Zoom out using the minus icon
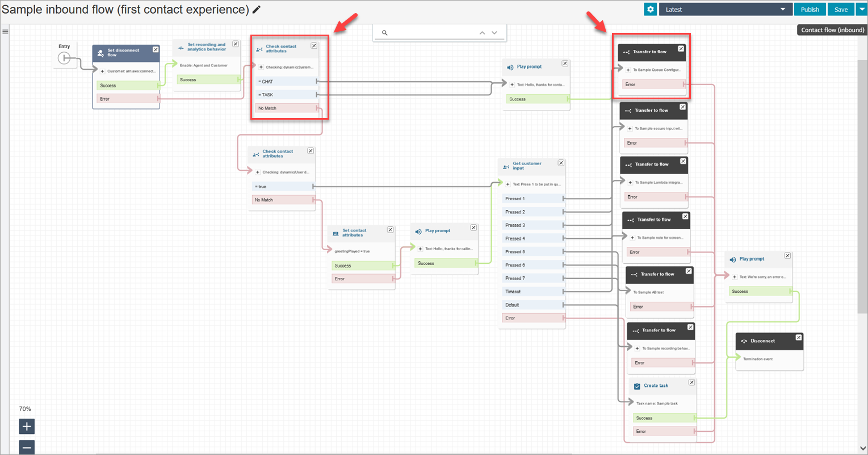The height and width of the screenshot is (455, 868). 27,448
